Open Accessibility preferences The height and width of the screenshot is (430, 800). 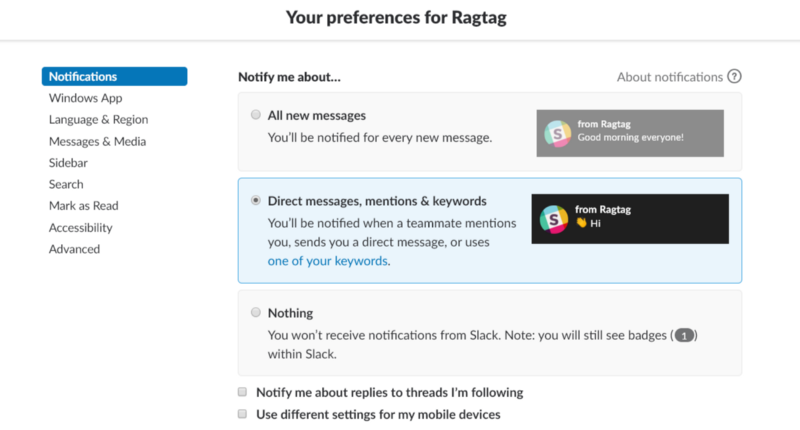(80, 228)
